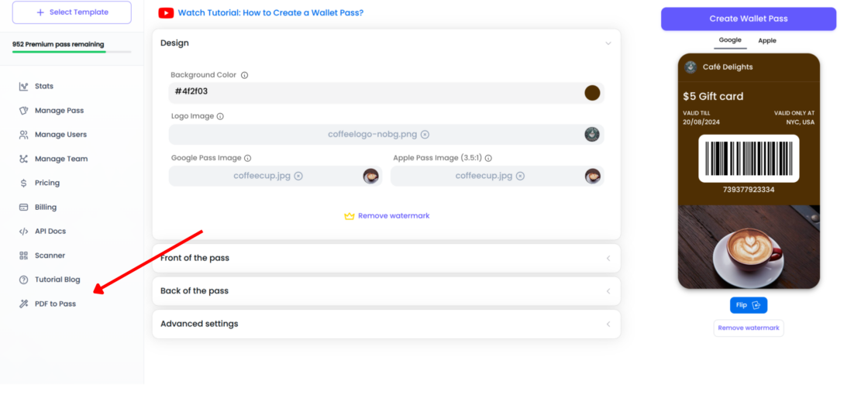Click the info icon beside Background Color
This screenshot has height=405, width=868.
pyautogui.click(x=245, y=75)
